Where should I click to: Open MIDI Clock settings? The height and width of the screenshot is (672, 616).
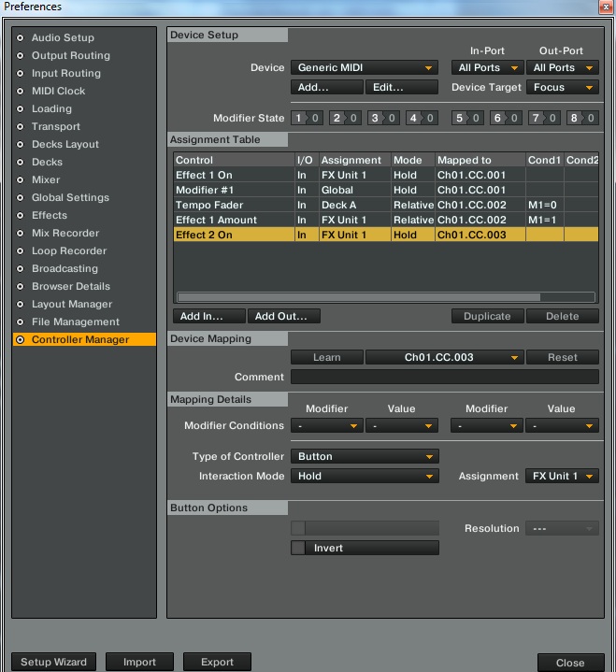coord(58,92)
